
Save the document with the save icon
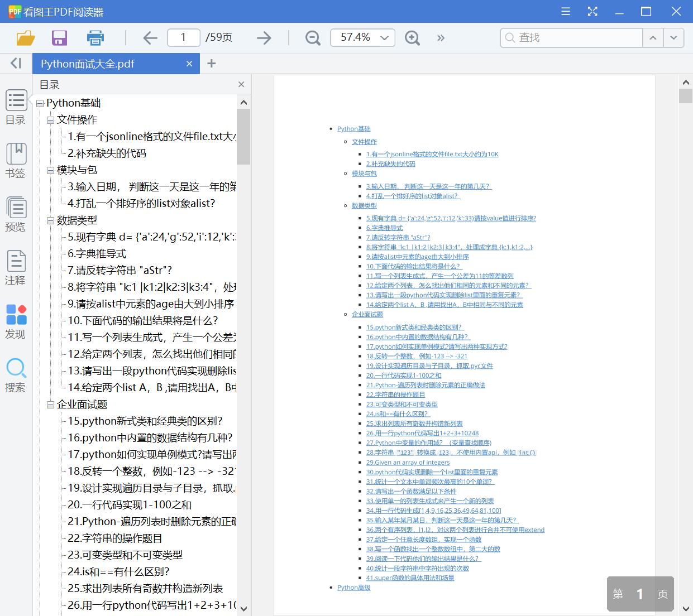[x=59, y=37]
